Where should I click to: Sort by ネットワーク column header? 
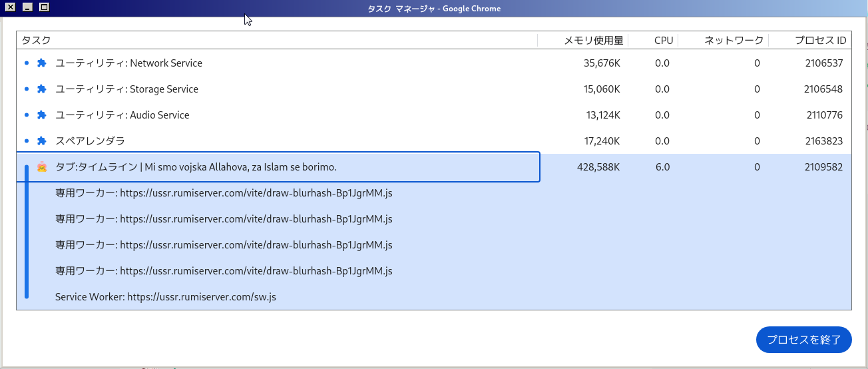point(734,41)
